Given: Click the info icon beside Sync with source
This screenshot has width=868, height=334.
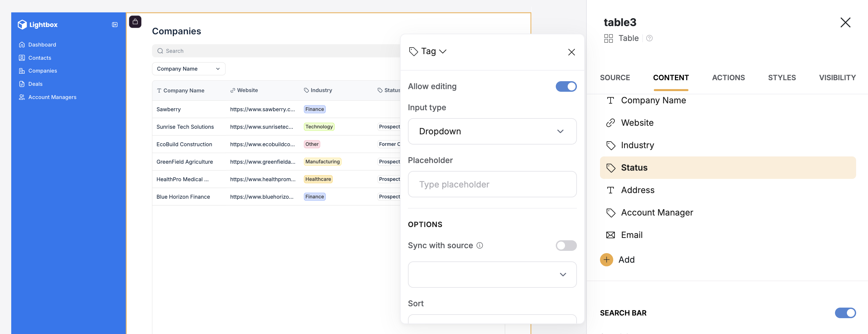Looking at the screenshot, I should (x=480, y=245).
